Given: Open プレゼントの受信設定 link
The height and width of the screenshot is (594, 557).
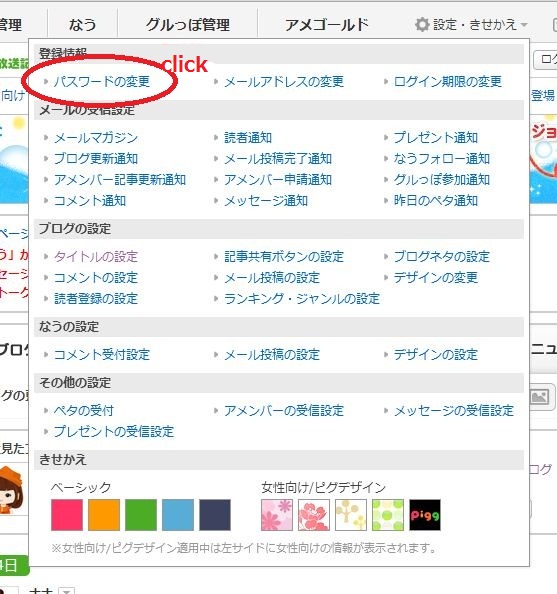Looking at the screenshot, I should coord(114,432).
